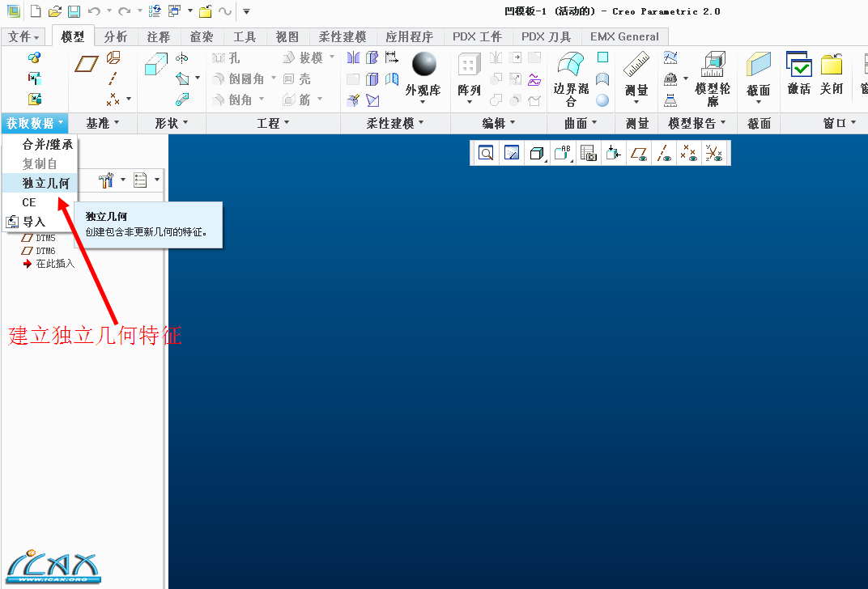The image size is (868, 589).
Task: Click the 导入 import menu entry
Action: tap(34, 222)
